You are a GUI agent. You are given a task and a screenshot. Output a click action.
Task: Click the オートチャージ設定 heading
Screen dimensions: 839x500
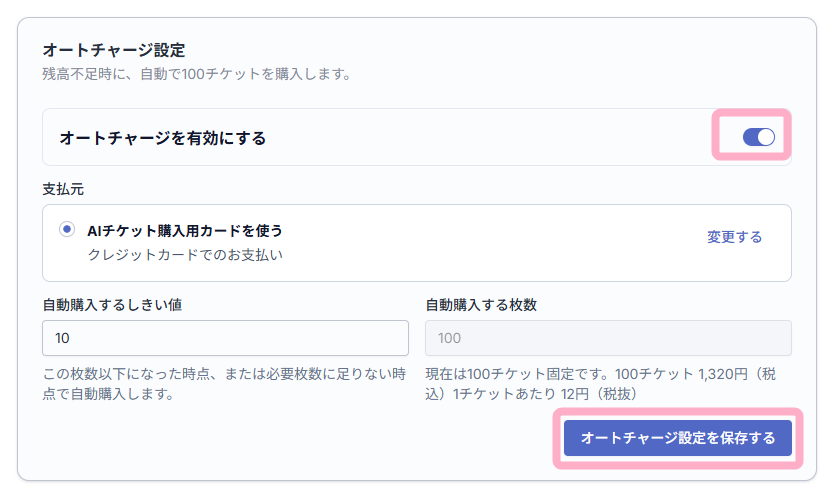(x=113, y=50)
